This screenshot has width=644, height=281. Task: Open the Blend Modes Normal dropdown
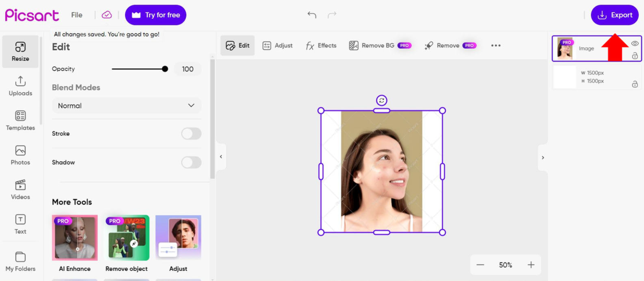tap(127, 105)
